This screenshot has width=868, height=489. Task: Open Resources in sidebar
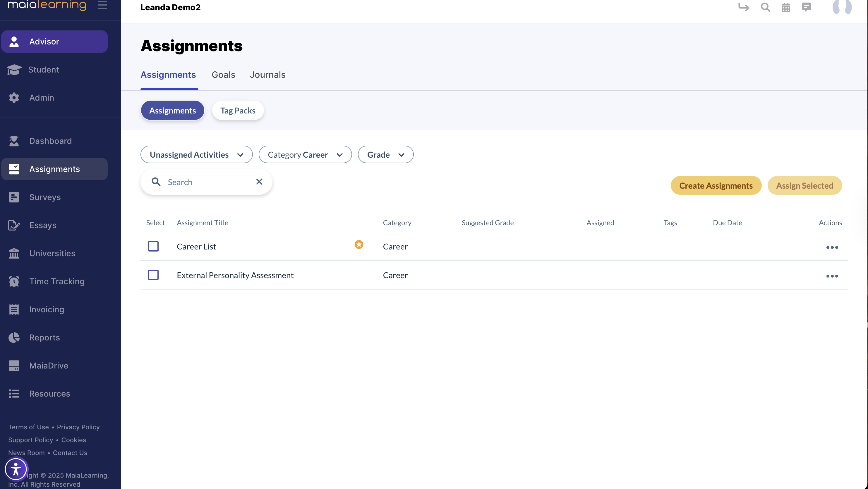55,393
